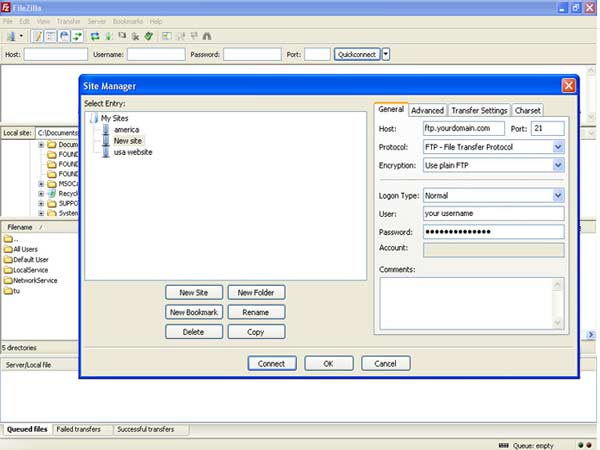Expand the MSOC folder tree node
This screenshot has height=450, width=600.
click(41, 184)
